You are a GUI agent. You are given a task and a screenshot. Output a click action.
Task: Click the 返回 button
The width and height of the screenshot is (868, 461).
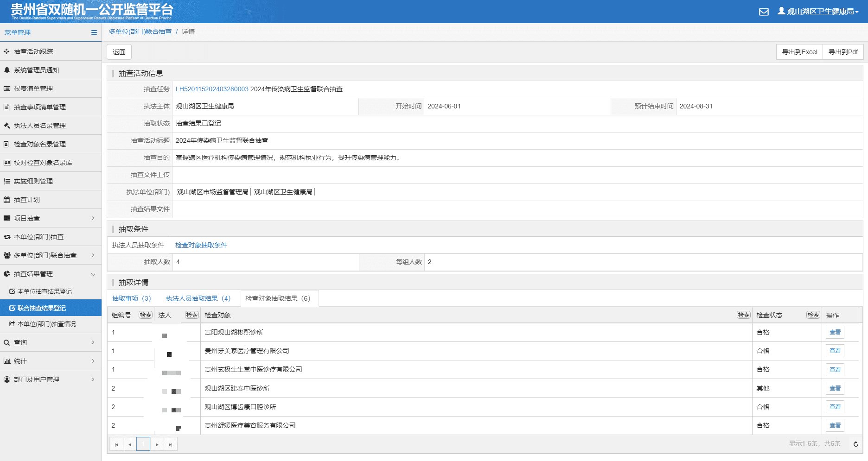119,52
